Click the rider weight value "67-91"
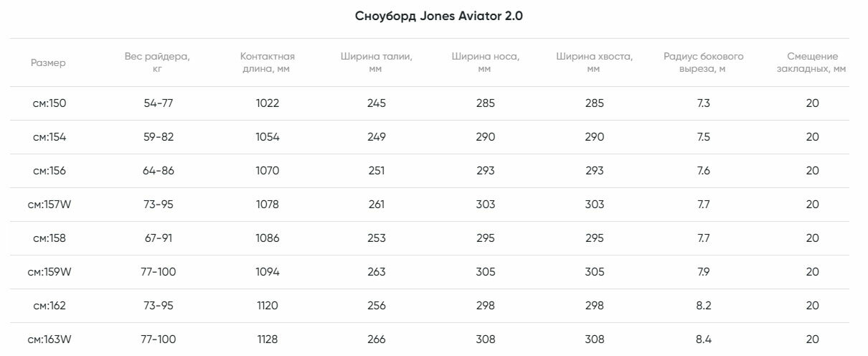Image resolution: width=868 pixels, height=356 pixels. [x=159, y=238]
